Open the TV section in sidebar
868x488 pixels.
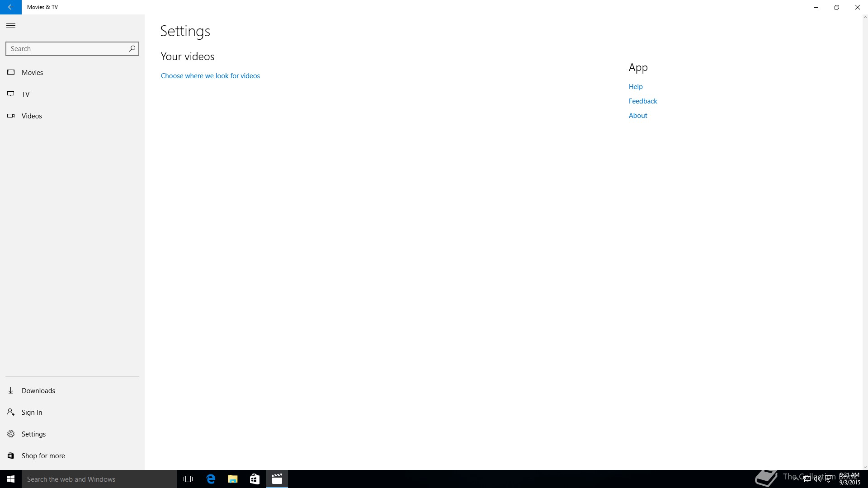(25, 94)
